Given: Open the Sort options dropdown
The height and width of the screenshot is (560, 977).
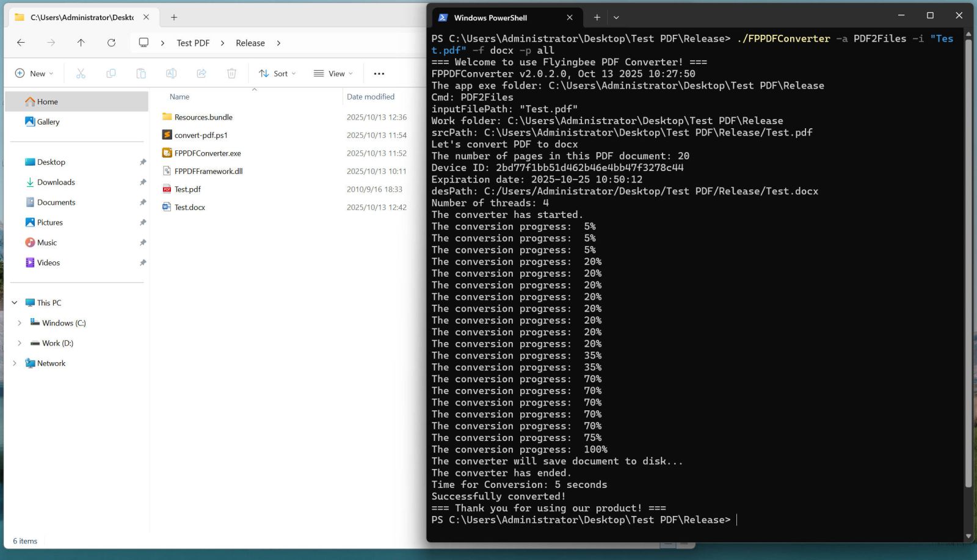Looking at the screenshot, I should [277, 73].
